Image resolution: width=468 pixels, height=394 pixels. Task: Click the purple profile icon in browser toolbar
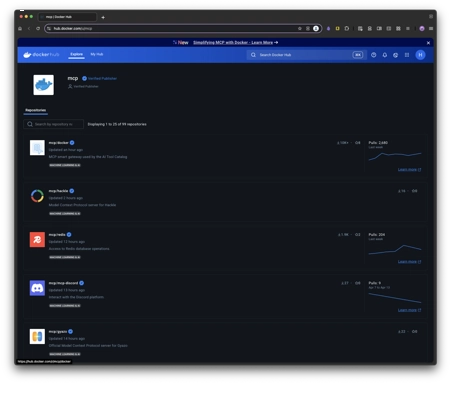(x=422, y=29)
